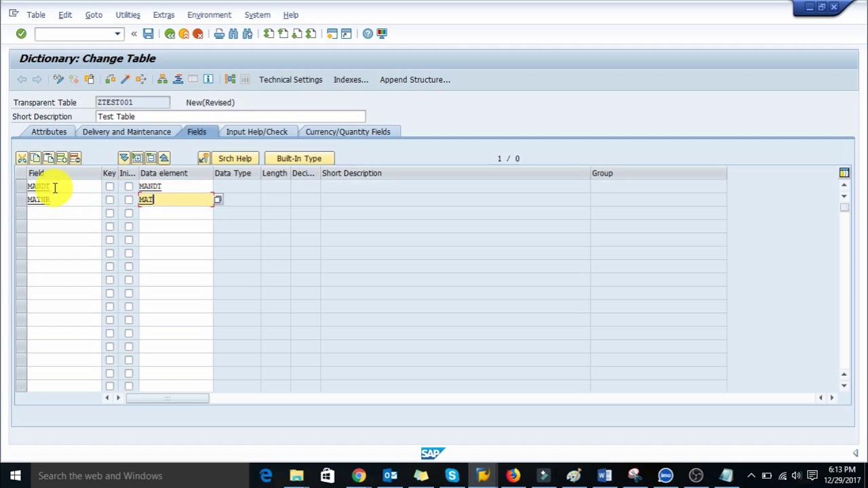Toggle the Key checkbox for MATNR
The width and height of the screenshot is (868, 488).
[x=110, y=200]
